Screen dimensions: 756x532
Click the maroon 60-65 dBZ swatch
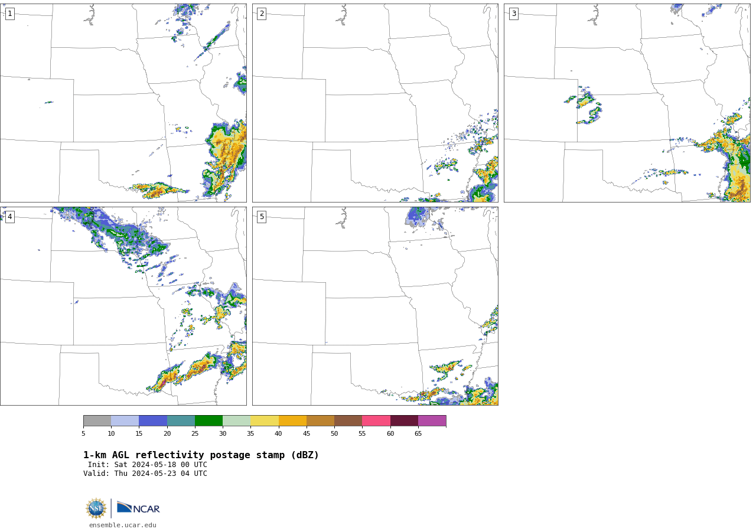point(404,421)
